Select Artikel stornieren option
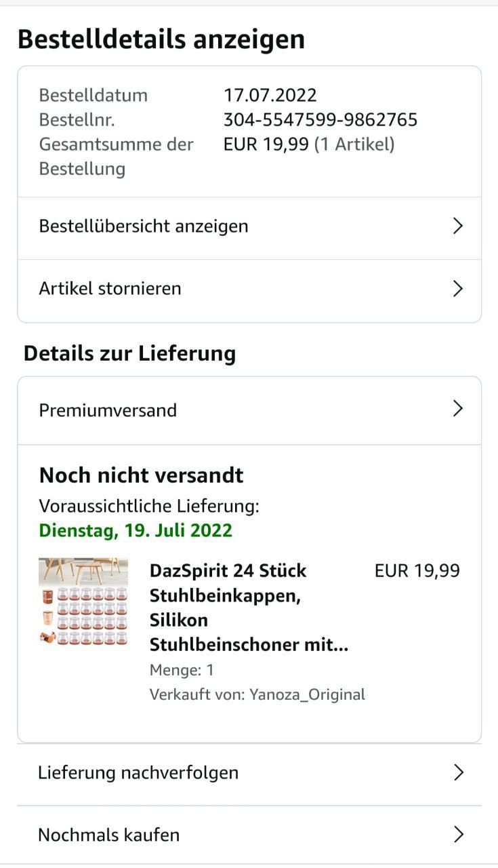The image size is (498, 868). tap(110, 289)
